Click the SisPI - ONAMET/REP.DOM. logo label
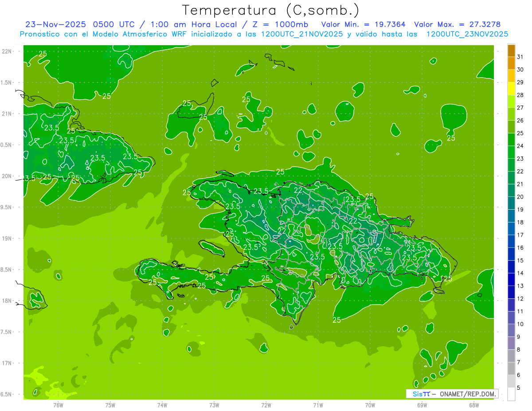This screenshot has width=532, height=411. [452, 394]
